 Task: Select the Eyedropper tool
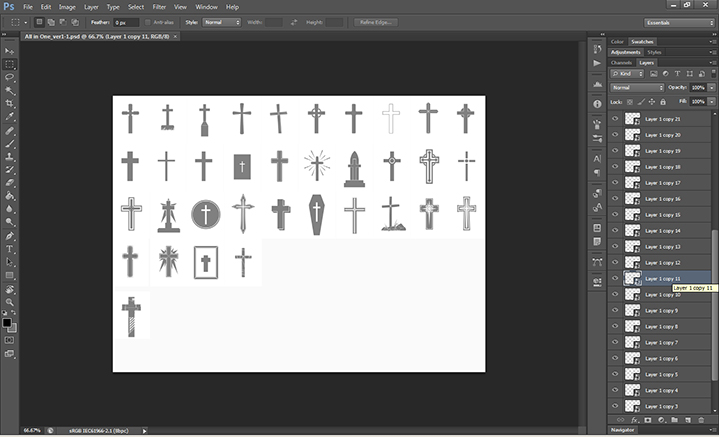point(10,116)
